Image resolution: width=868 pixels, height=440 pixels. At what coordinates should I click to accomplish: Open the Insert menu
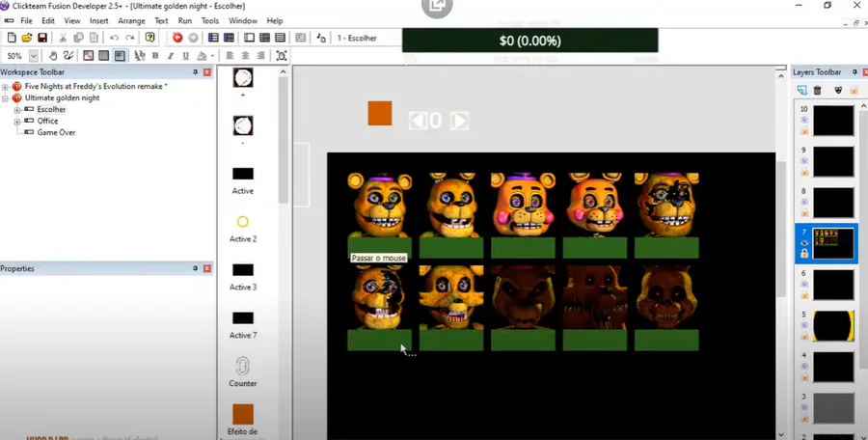pyautogui.click(x=99, y=20)
